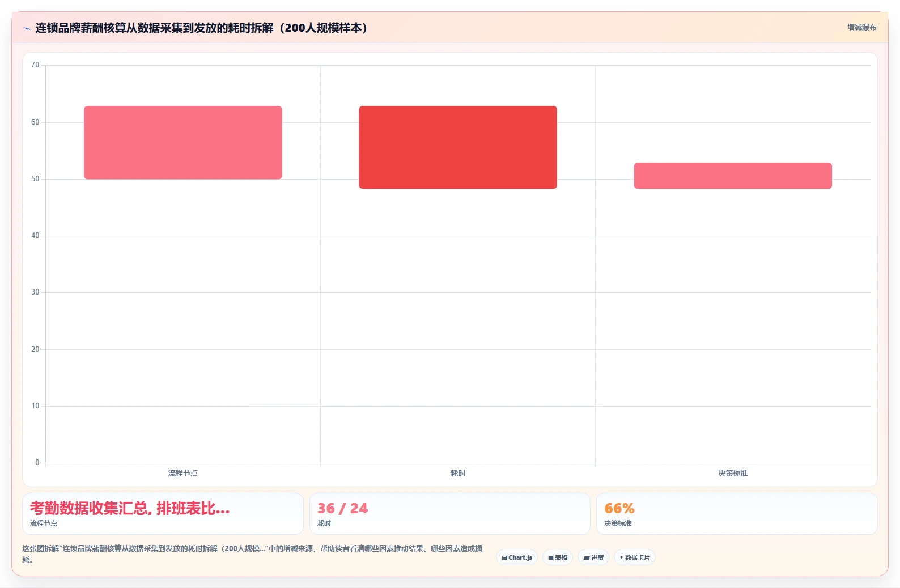Click the 表格 chip
900x588 pixels.
tap(558, 557)
